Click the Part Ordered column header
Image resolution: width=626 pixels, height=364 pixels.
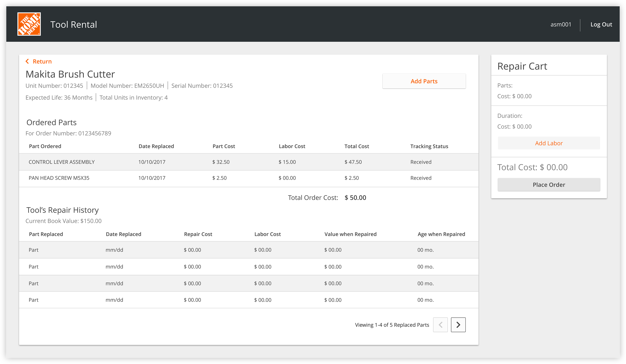click(x=45, y=146)
